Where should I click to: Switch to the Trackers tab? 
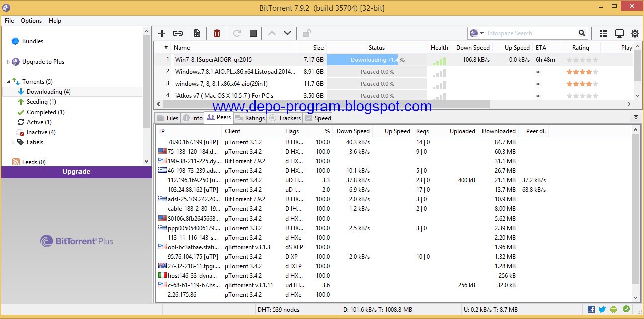(x=285, y=118)
